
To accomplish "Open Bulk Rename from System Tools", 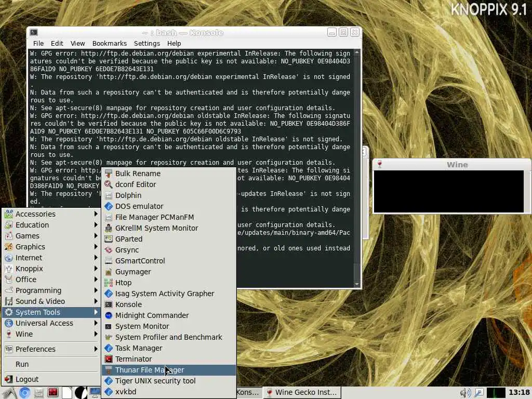I will pos(169,174).
